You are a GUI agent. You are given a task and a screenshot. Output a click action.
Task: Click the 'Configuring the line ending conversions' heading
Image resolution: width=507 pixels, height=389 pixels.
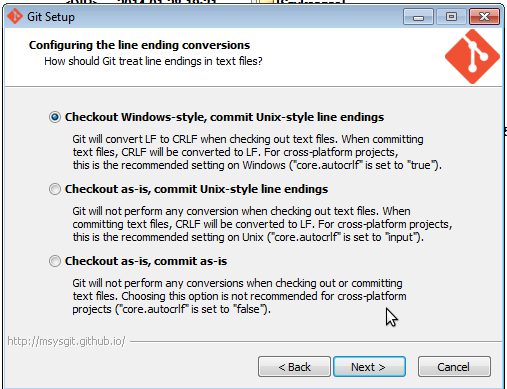coord(139,45)
